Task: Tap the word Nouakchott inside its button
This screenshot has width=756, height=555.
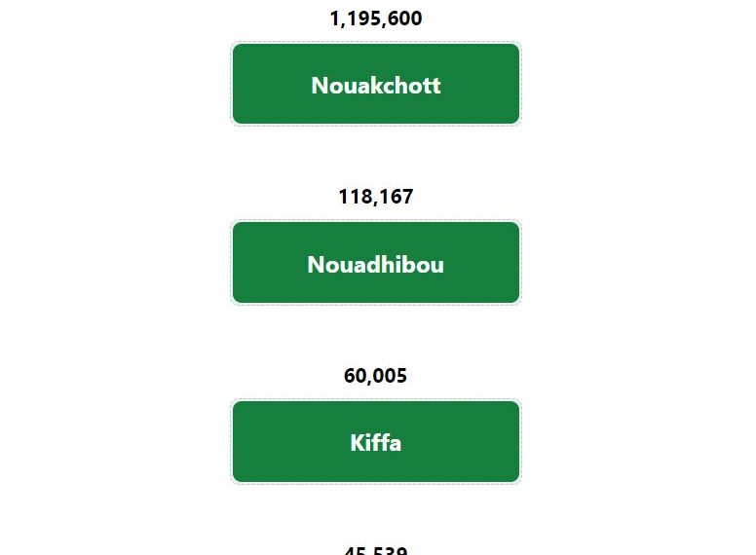Action: pos(376,86)
